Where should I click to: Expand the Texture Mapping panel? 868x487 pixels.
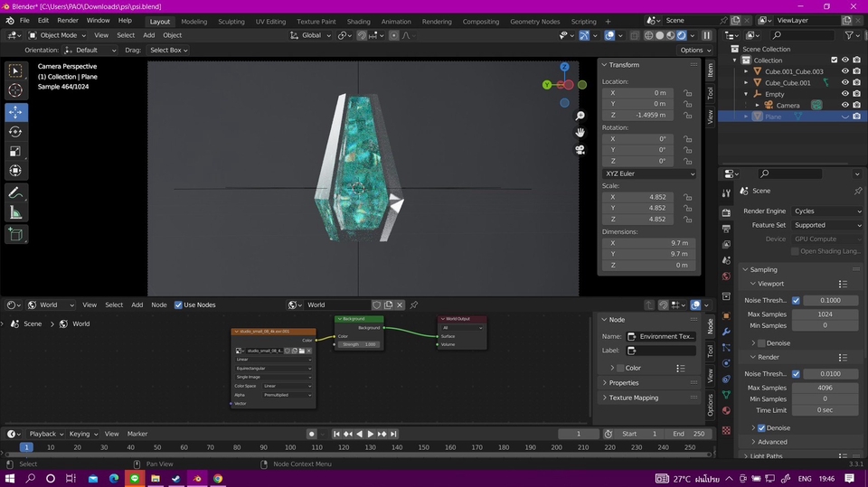[633, 398]
